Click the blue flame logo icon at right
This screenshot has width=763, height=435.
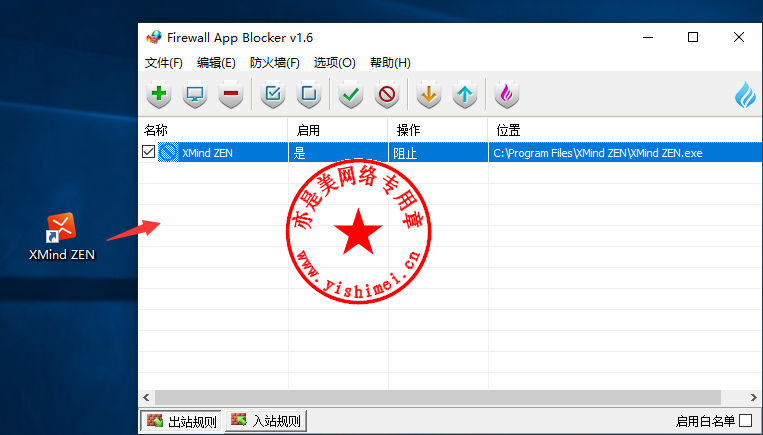coord(745,94)
